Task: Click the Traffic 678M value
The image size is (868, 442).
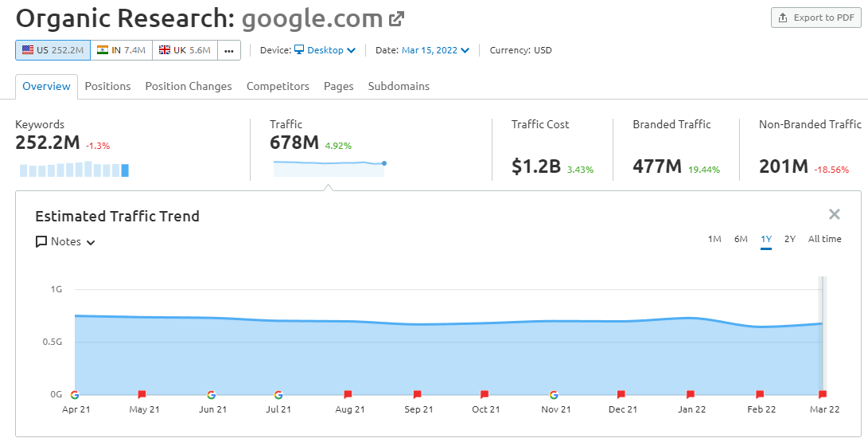Action: (294, 143)
